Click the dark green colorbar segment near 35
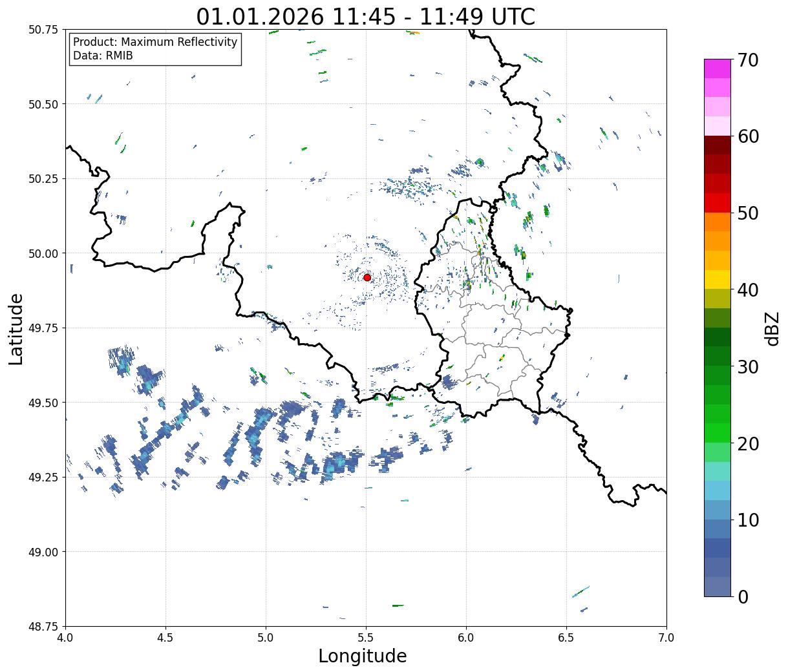 [x=717, y=337]
